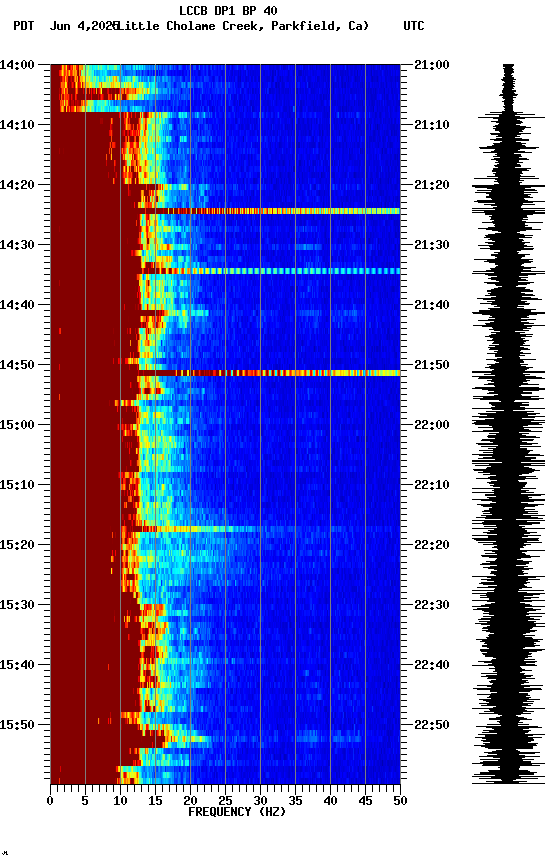Click the 22:20 UTC time label
552x864 pixels.
coord(432,546)
